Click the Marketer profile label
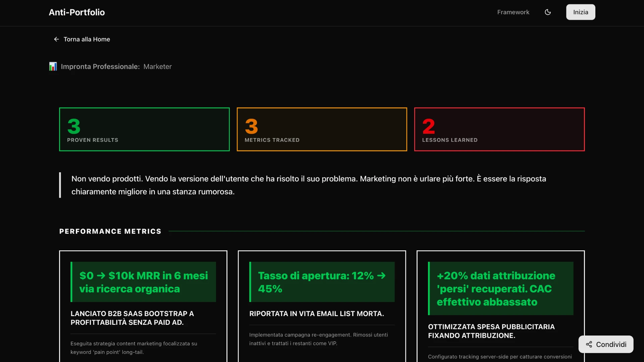This screenshot has height=362, width=644. coord(157,66)
